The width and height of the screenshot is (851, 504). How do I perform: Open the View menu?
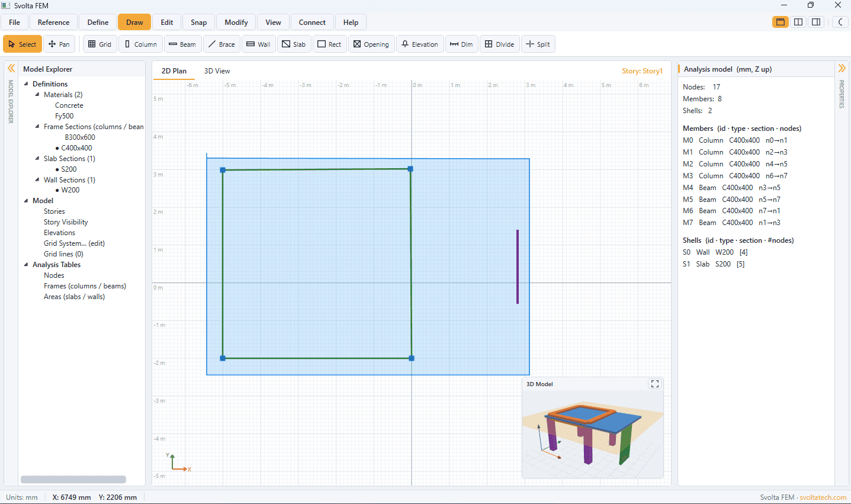(273, 23)
